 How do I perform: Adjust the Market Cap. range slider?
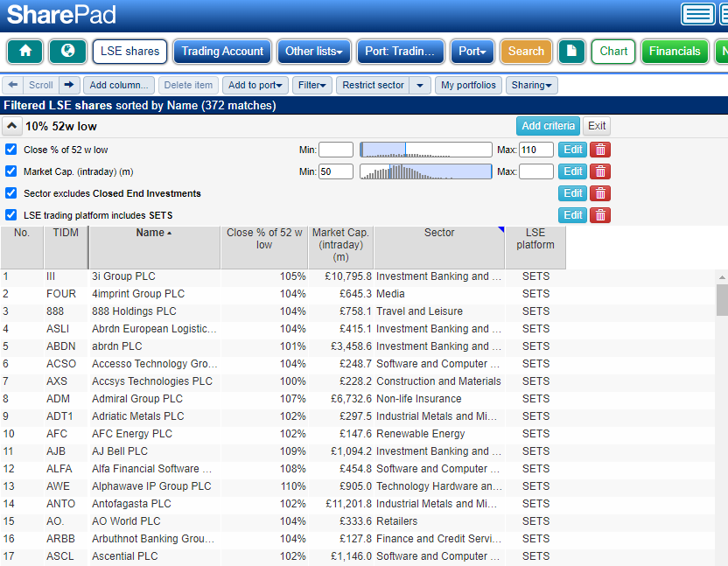426,171
